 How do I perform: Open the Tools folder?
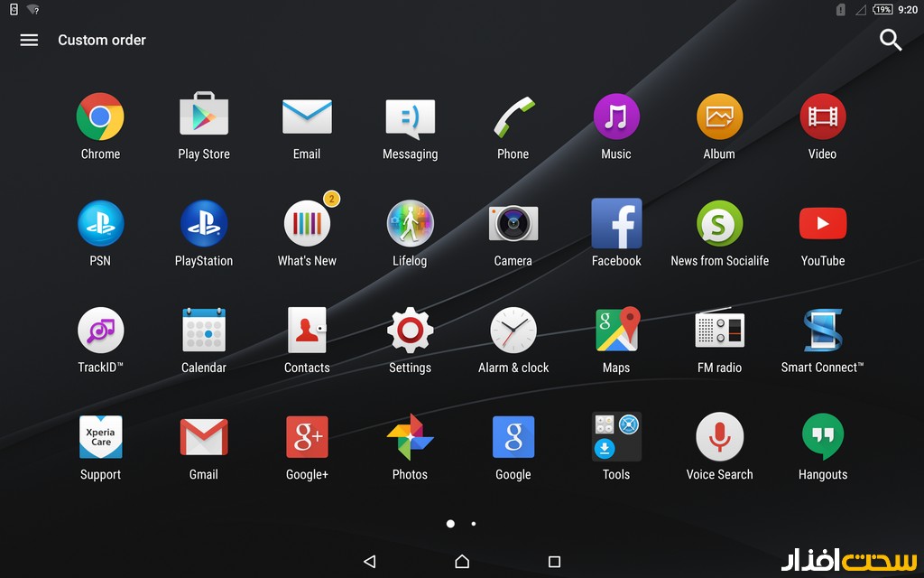pyautogui.click(x=616, y=437)
